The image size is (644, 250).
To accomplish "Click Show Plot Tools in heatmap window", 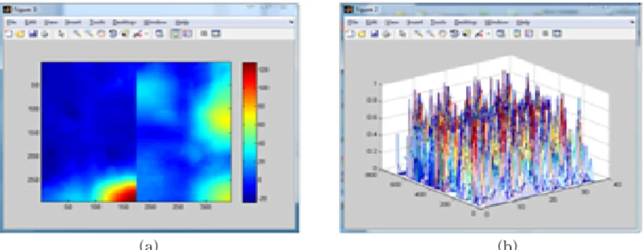I will pos(215,34).
